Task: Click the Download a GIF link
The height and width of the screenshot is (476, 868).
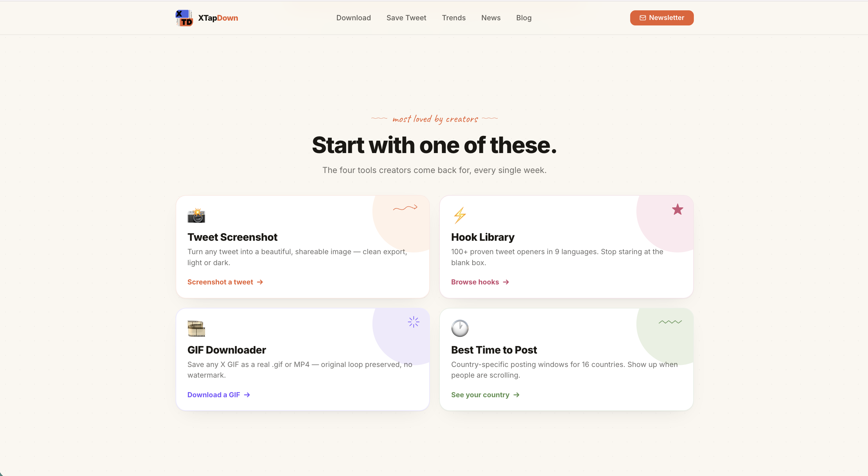Action: pos(219,395)
